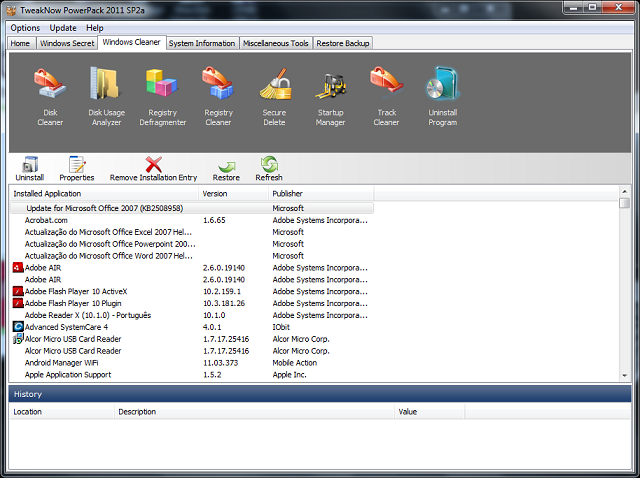Select Adobe Flash Player 10 ActiveX entry
Viewport: 640px width, 478px height.
coord(191,291)
